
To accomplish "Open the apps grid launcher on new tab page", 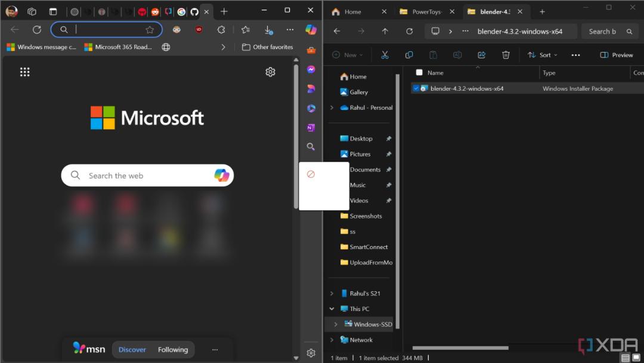I will tap(24, 72).
